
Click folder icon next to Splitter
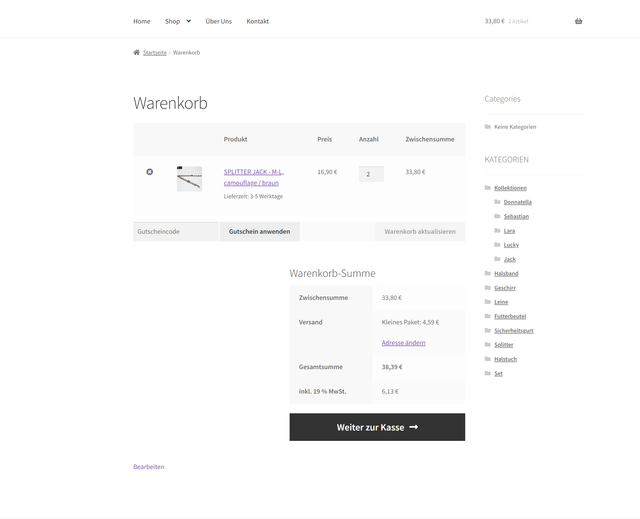[x=487, y=344]
